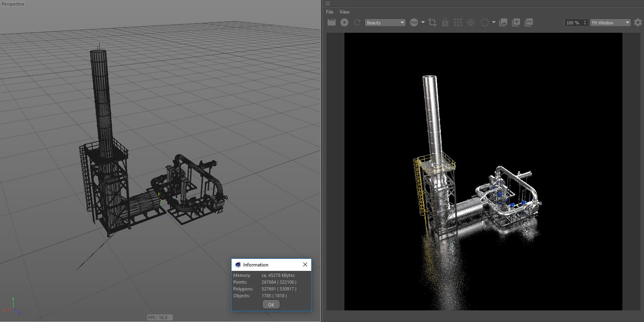
Task: Expand the arrow next to the RGB icon
Action: [x=423, y=22]
